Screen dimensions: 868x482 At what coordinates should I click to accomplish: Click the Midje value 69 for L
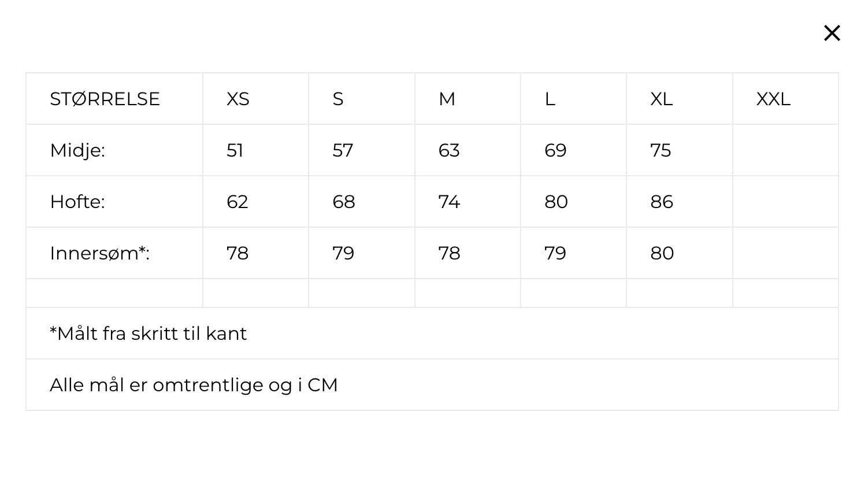click(x=555, y=150)
